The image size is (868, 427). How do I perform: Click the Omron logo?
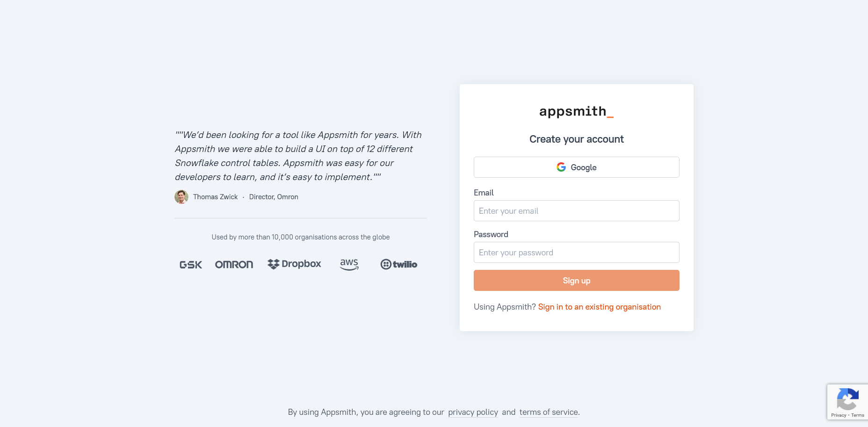click(x=234, y=265)
